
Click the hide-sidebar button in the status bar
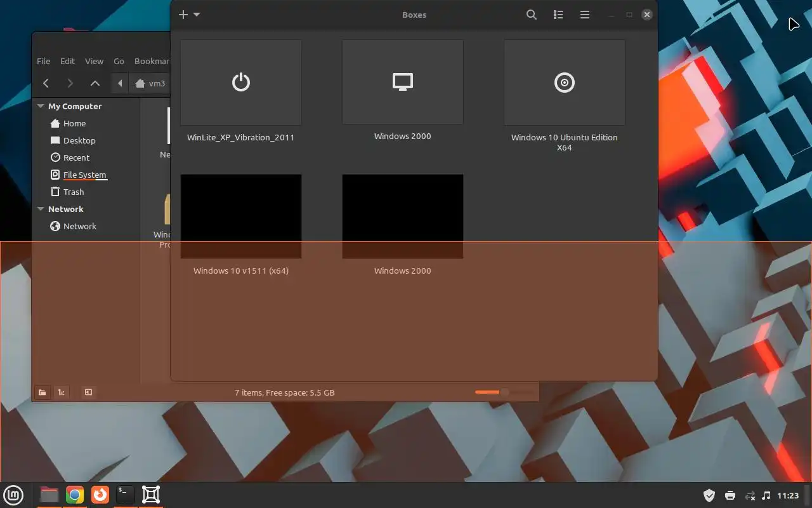(88, 392)
